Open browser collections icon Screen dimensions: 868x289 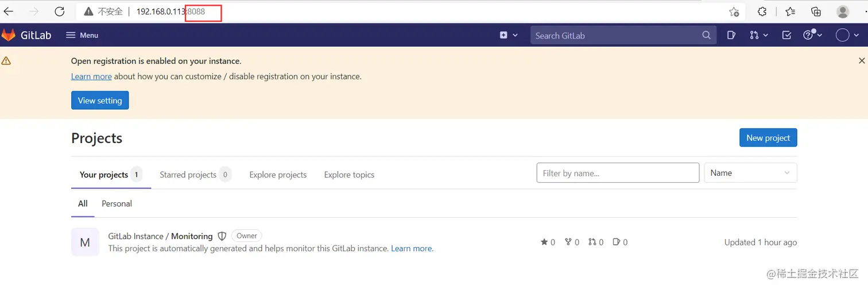816,11
